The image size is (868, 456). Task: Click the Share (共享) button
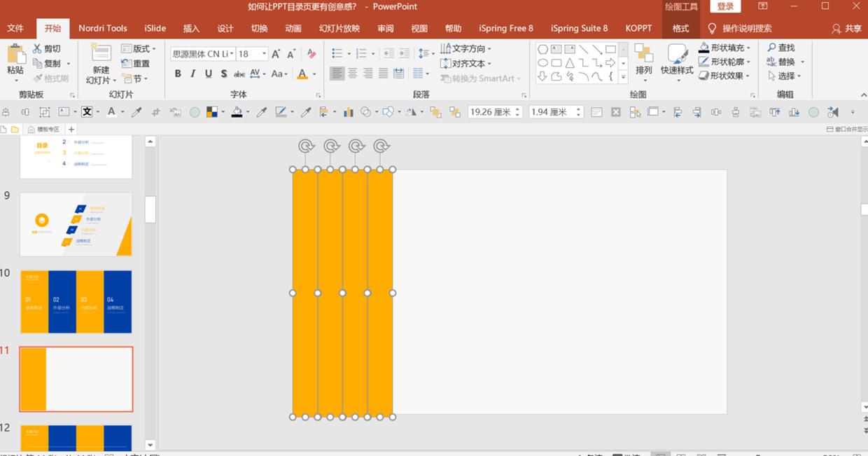click(x=846, y=28)
